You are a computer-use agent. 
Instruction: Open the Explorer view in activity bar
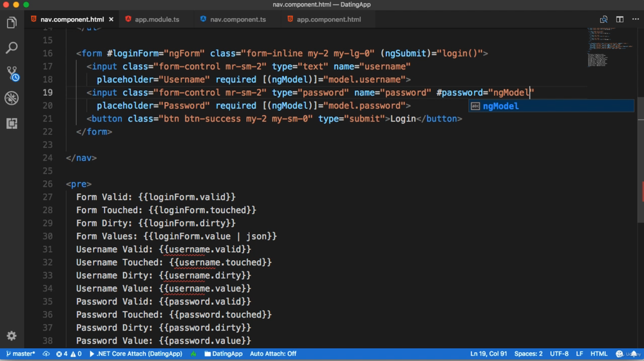12,23
